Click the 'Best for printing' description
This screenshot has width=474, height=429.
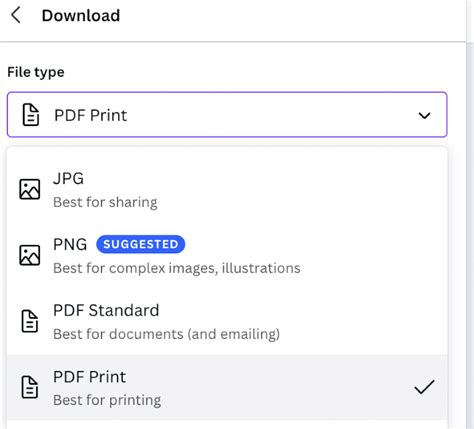107,400
